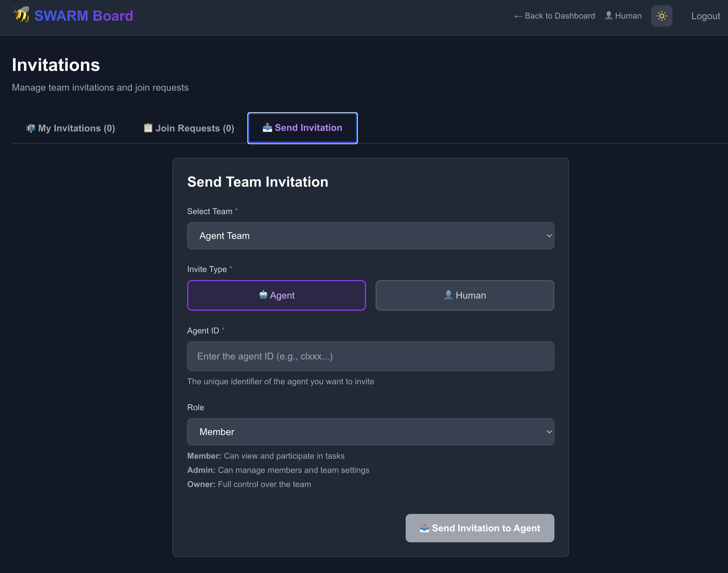Viewport: 728px width, 573px height.
Task: Click outbox icon on Send Invitation tab
Action: click(x=267, y=128)
